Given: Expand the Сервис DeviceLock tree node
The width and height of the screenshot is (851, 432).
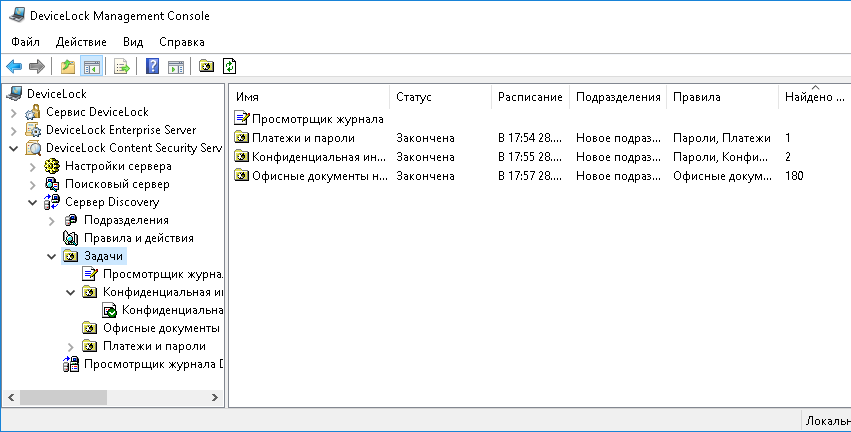Looking at the screenshot, I should point(14,112).
